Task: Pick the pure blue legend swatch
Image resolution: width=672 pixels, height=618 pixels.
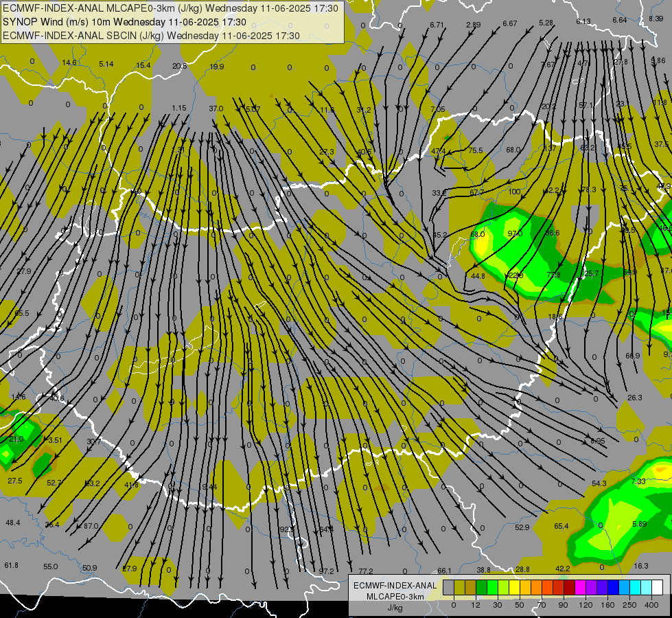Action: [x=614, y=587]
